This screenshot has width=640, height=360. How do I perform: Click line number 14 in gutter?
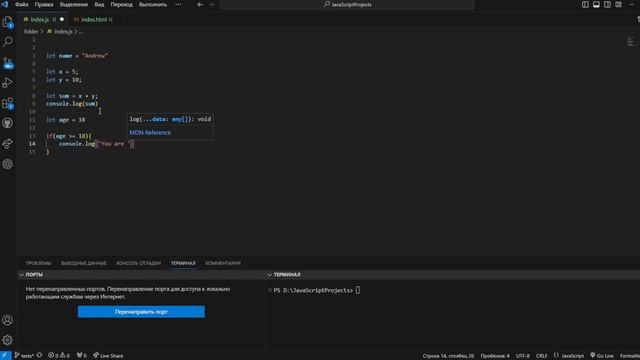click(32, 144)
